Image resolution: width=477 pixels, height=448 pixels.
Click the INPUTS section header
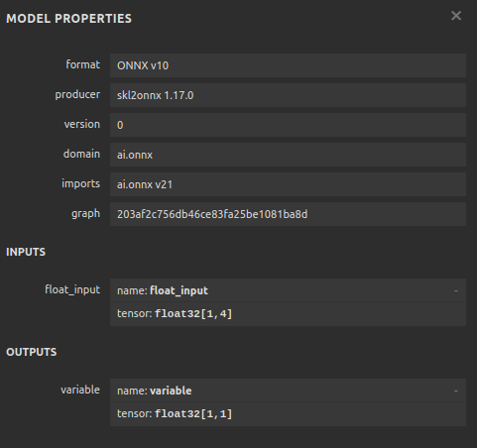click(26, 252)
